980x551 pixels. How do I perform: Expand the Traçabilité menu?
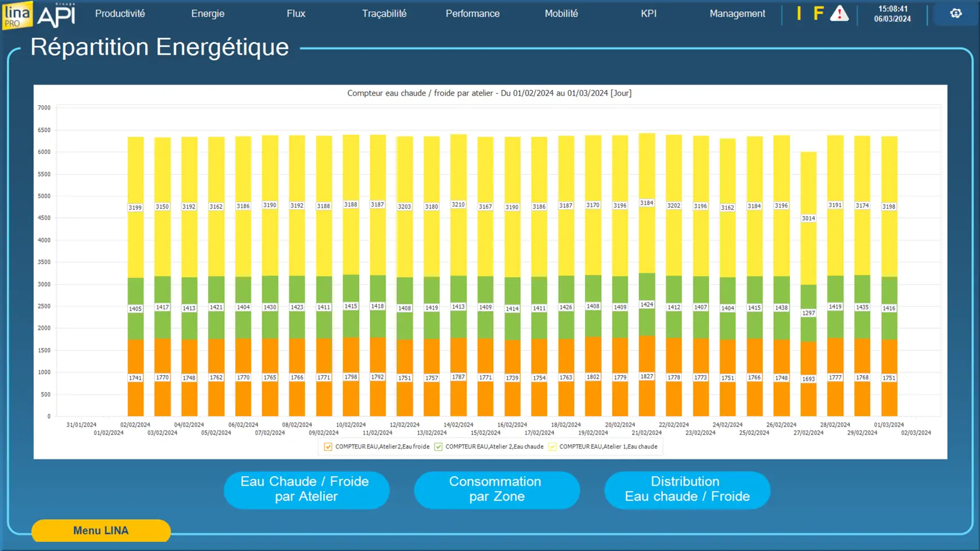click(x=384, y=13)
